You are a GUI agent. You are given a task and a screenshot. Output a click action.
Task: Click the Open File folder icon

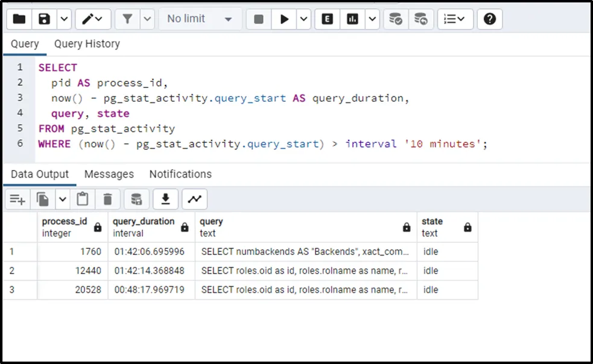point(19,19)
